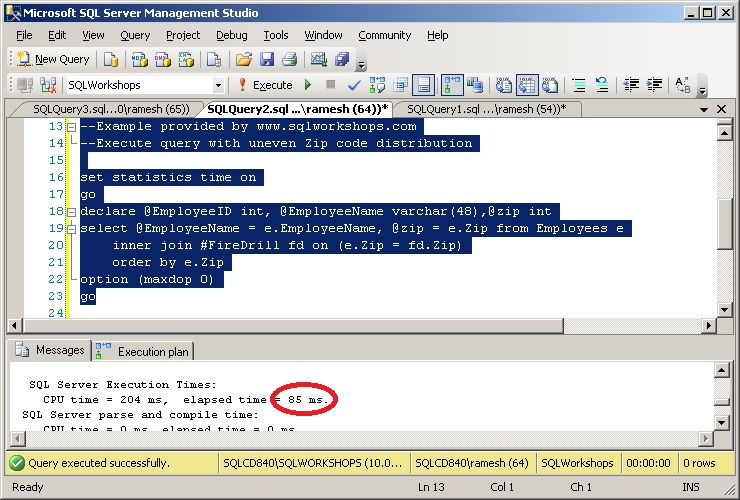Viewport: 740px width, 500px height.
Task: Click Uncomment selected lines icon
Action: [x=602, y=85]
